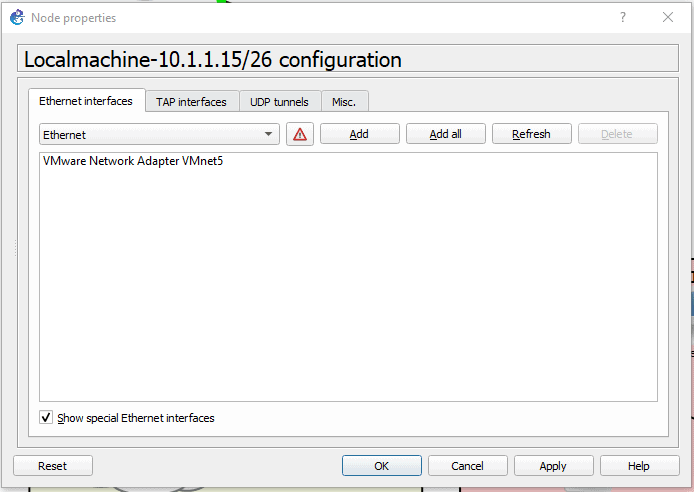Viewport: 694px width, 492px height.
Task: Click the Add all button
Action: [446, 134]
